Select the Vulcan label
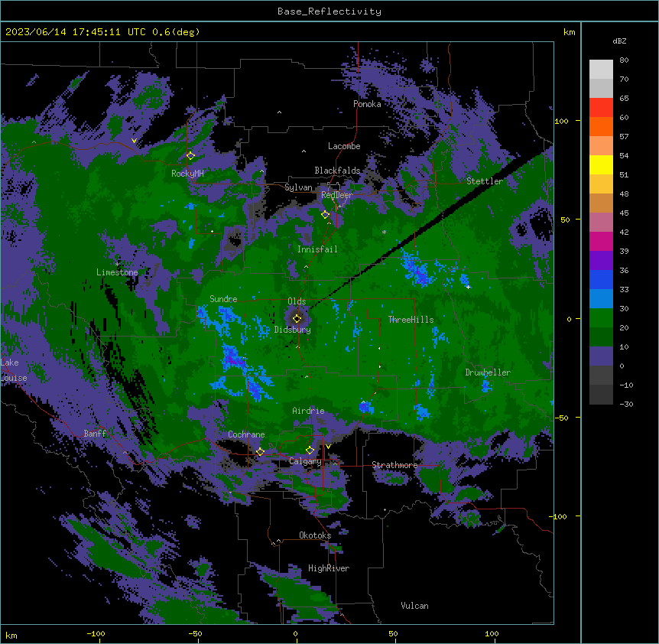This screenshot has width=659, height=644. (x=415, y=606)
